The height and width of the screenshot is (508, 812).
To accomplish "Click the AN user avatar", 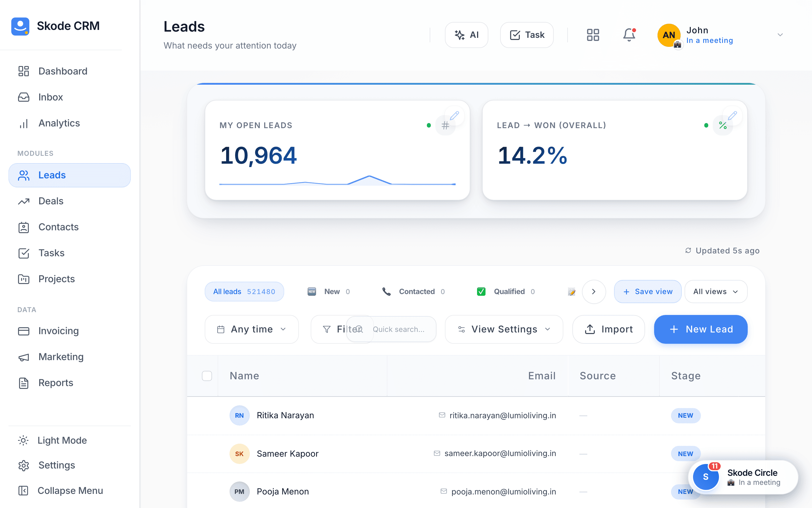I will click(669, 35).
